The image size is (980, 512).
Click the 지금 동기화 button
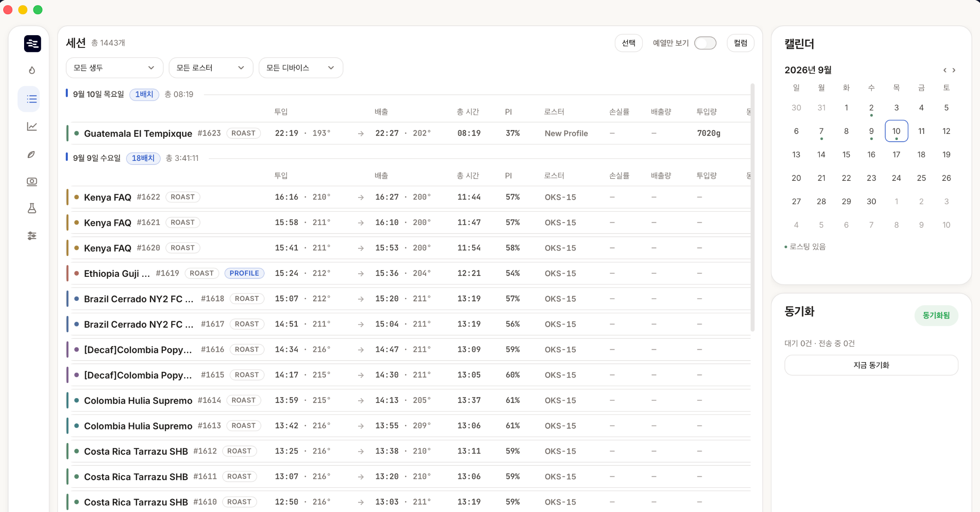871,365
